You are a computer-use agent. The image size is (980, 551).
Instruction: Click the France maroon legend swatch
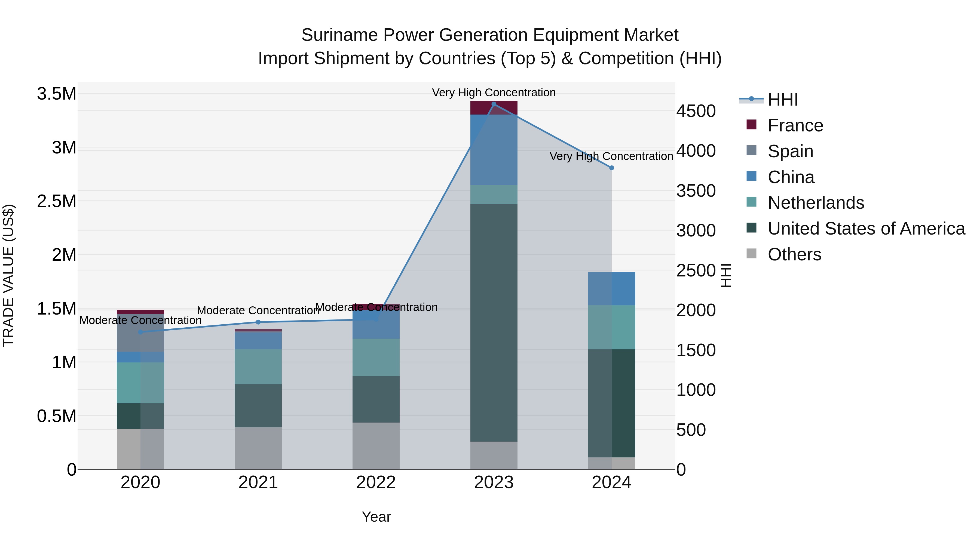751,124
